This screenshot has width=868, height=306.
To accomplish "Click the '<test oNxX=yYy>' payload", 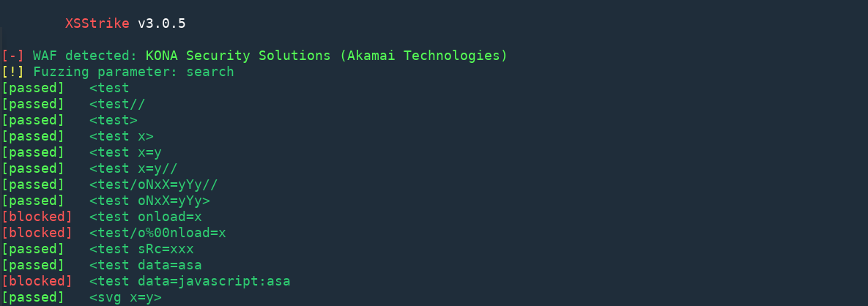I will [149, 201].
